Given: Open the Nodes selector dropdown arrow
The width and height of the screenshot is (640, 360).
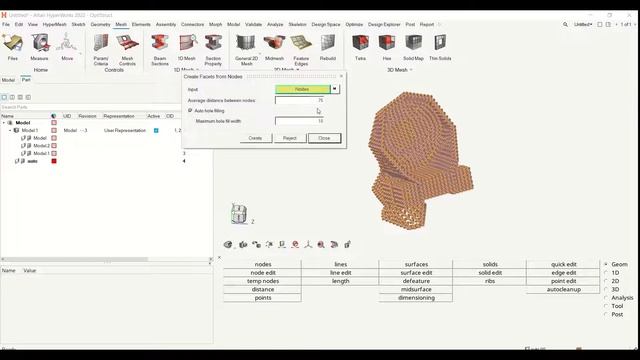Looking at the screenshot, I should coord(335,89).
